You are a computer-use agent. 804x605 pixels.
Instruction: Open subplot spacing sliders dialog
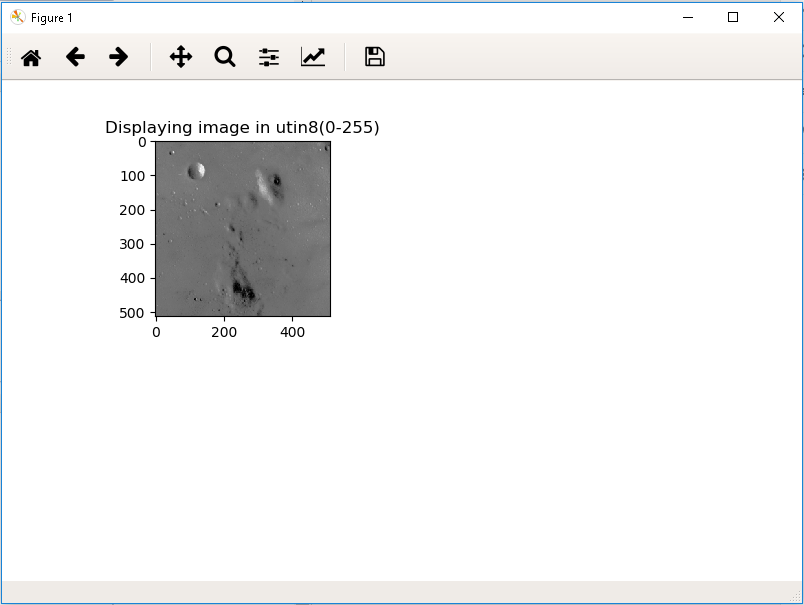pos(267,57)
